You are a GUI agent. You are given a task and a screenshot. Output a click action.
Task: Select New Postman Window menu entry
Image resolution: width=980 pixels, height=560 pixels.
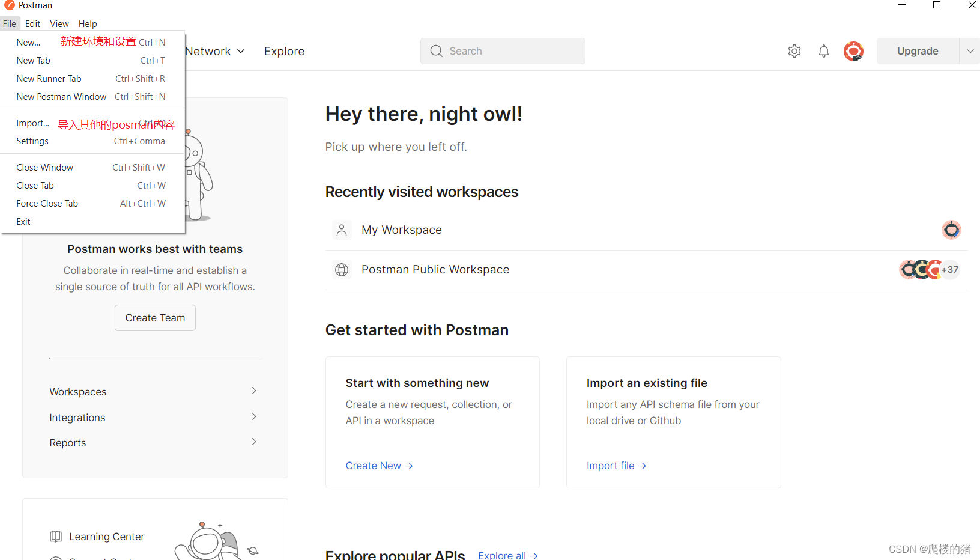tap(91, 97)
